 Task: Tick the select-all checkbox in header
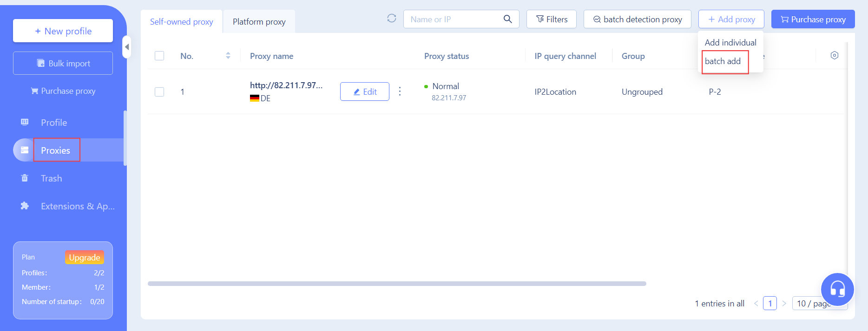(x=159, y=56)
